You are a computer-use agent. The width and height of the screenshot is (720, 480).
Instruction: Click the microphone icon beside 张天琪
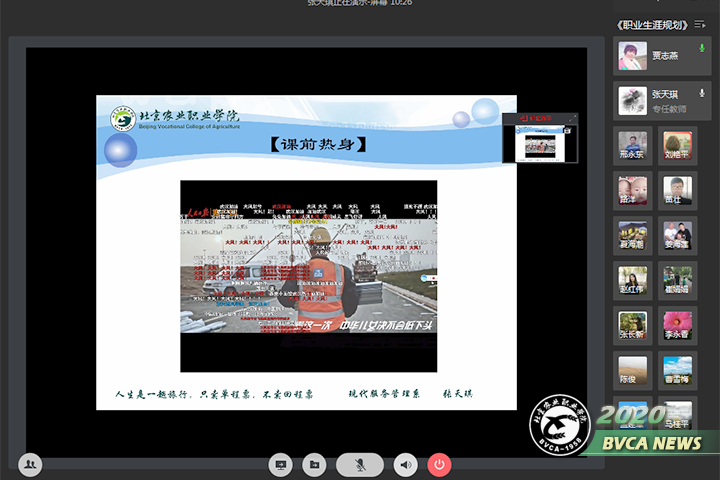pyautogui.click(x=702, y=93)
